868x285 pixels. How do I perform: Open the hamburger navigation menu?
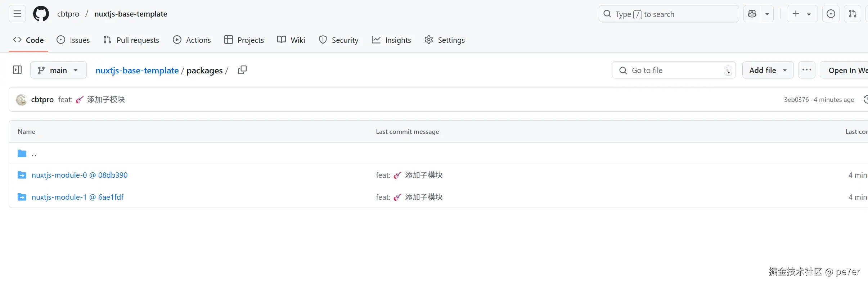pos(17,14)
